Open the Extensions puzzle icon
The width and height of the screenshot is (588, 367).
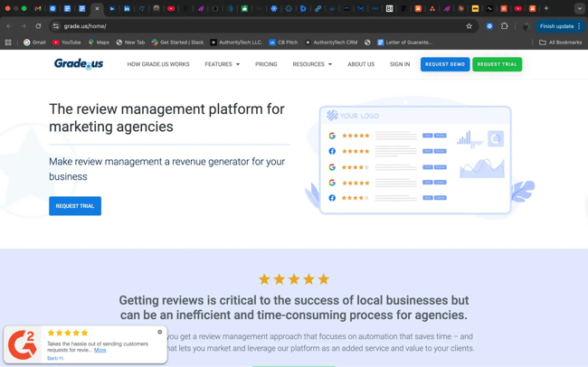tap(505, 26)
